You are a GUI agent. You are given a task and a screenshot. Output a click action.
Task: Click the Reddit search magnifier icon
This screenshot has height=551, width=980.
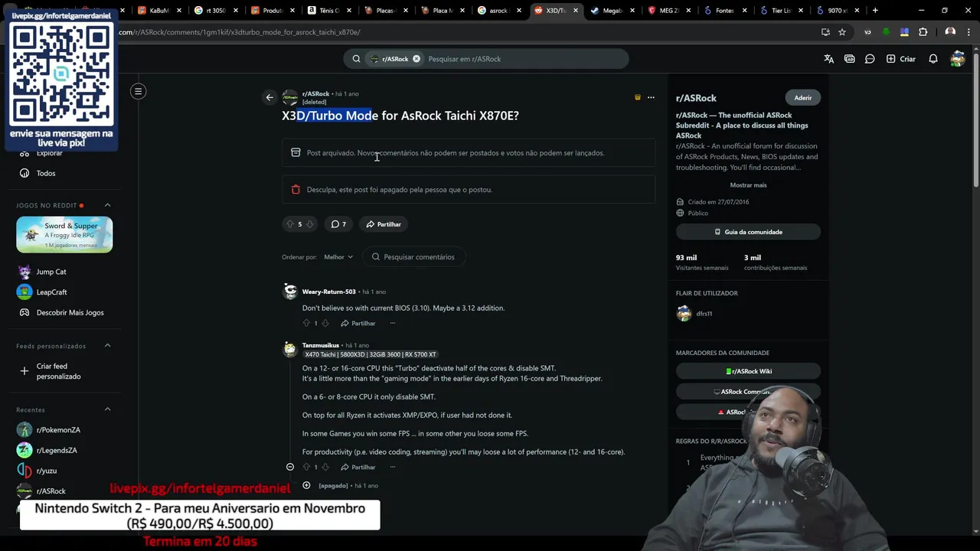point(356,59)
